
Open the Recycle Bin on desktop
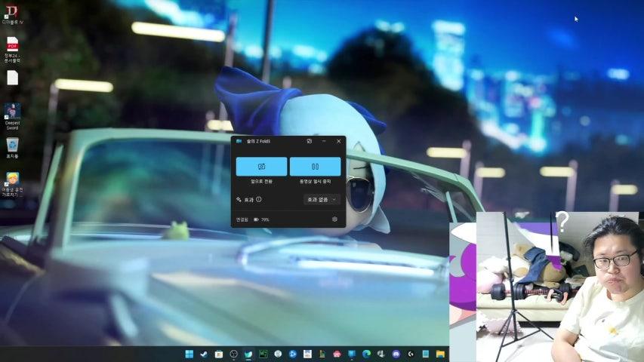[12, 146]
